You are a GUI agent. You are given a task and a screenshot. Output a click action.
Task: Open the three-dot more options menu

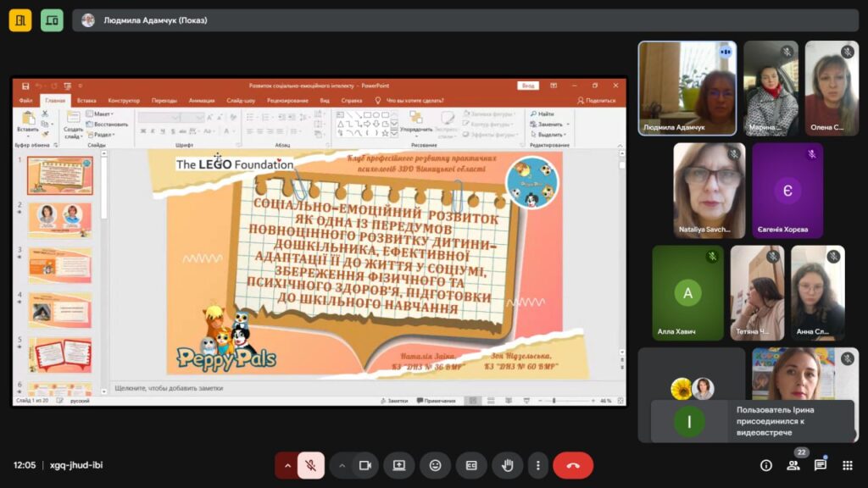click(x=537, y=465)
